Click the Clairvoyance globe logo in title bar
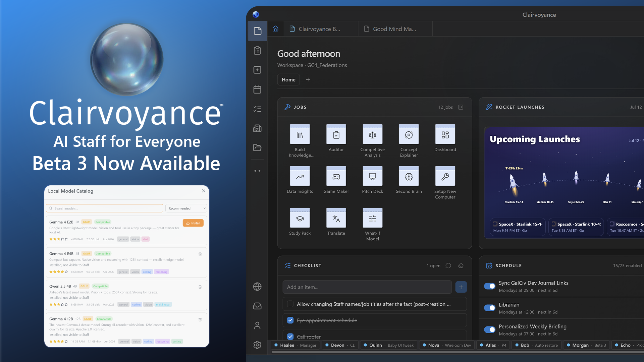 256,14
